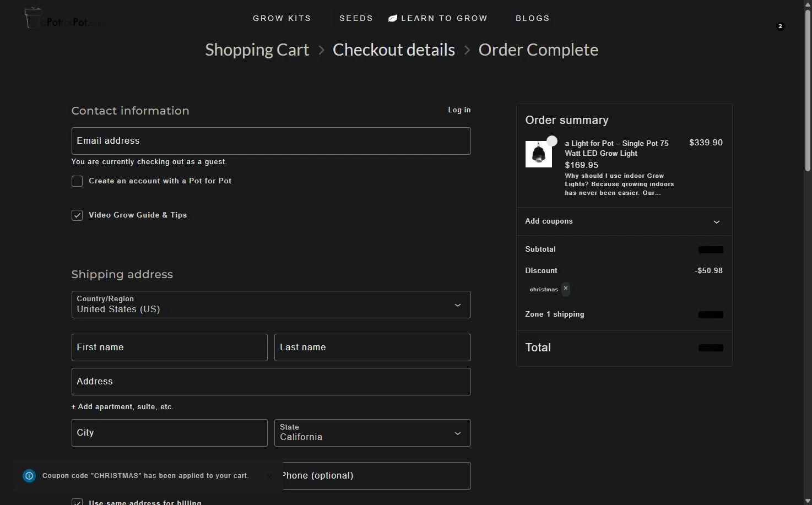812x505 pixels.
Task: Click the grow light product thumbnail
Action: click(539, 154)
